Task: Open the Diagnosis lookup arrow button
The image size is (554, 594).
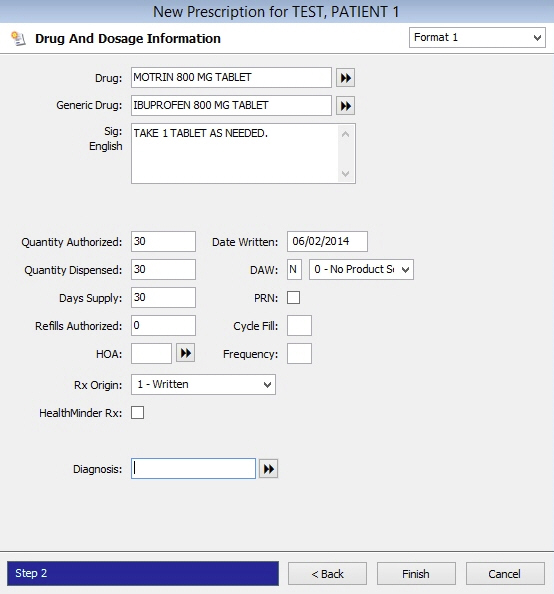Action: pyautogui.click(x=268, y=469)
